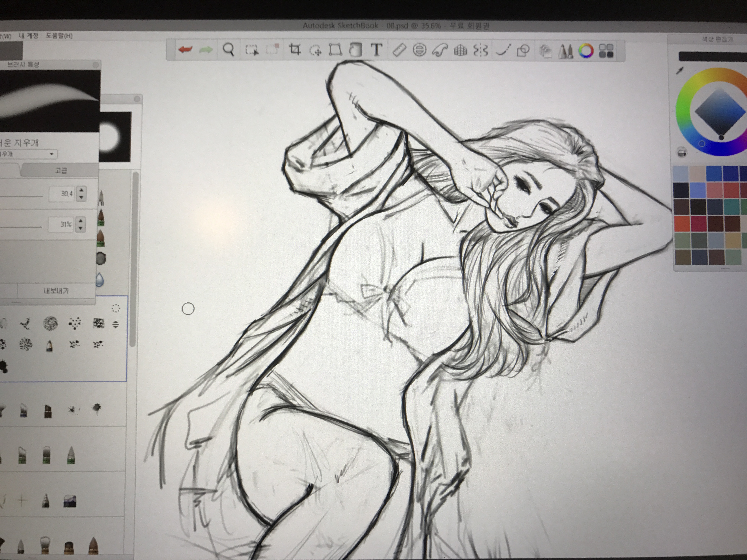747x560 pixels.
Task: Open the 내 계정 menu
Action: (28, 36)
